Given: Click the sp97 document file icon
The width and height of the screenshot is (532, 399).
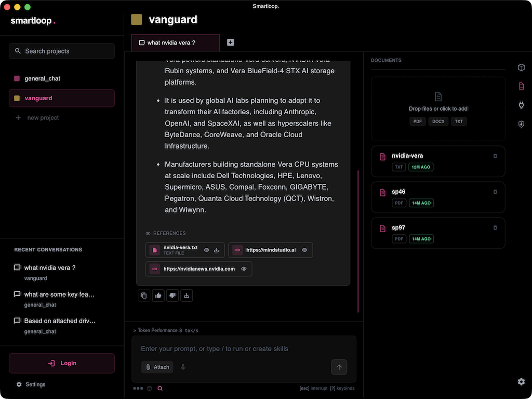Looking at the screenshot, I should 383,229.
